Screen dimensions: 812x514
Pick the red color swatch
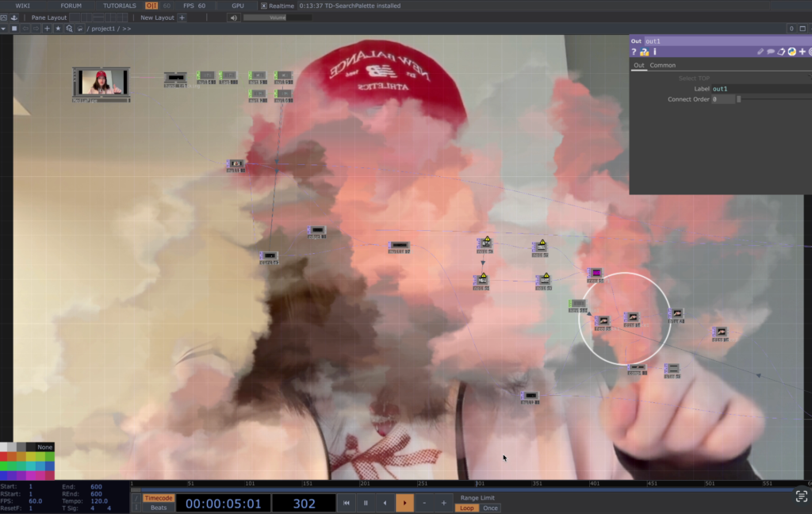tap(4, 456)
